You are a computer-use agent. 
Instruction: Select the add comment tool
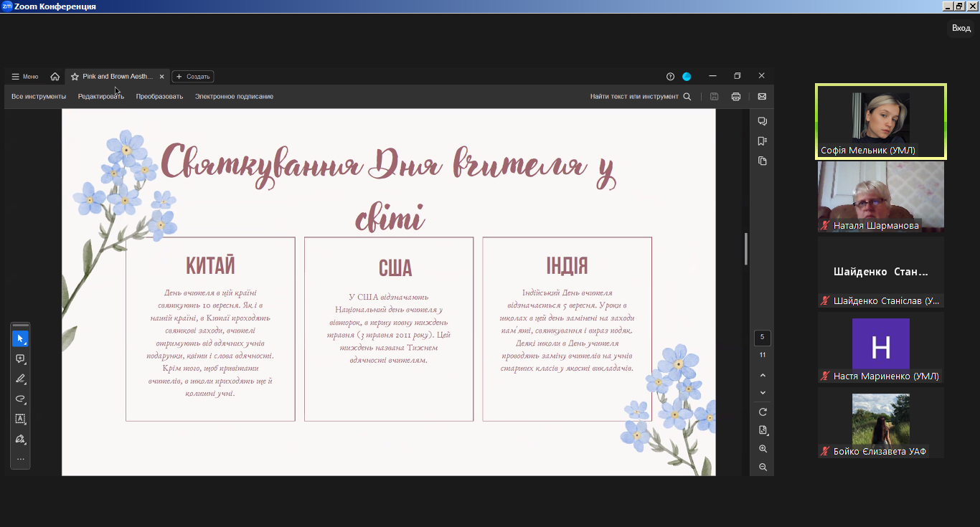(x=21, y=359)
